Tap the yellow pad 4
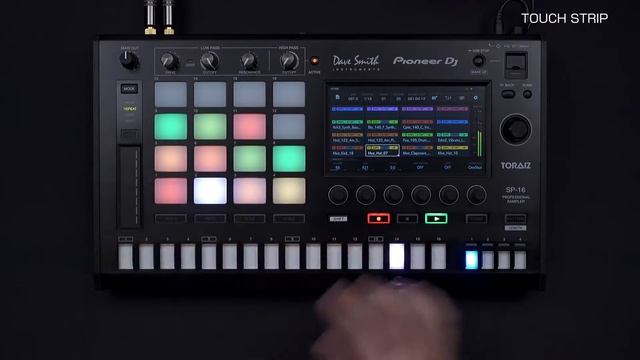Screen dimensions: 640x360 [289, 191]
